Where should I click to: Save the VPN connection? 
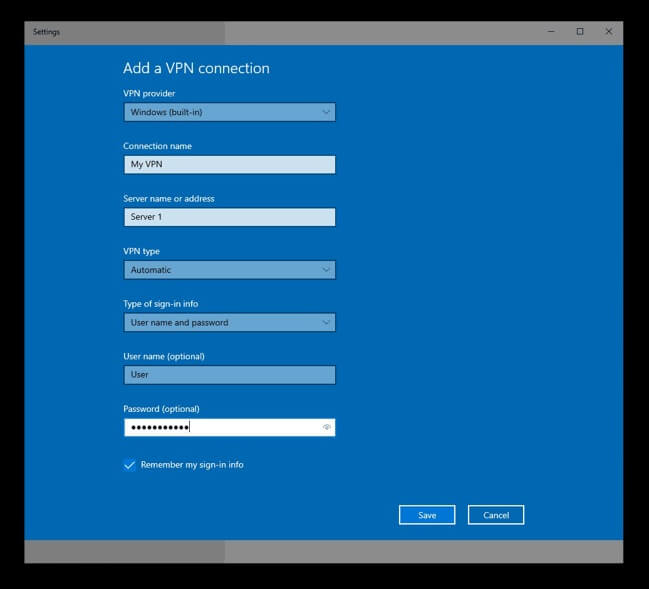[427, 515]
